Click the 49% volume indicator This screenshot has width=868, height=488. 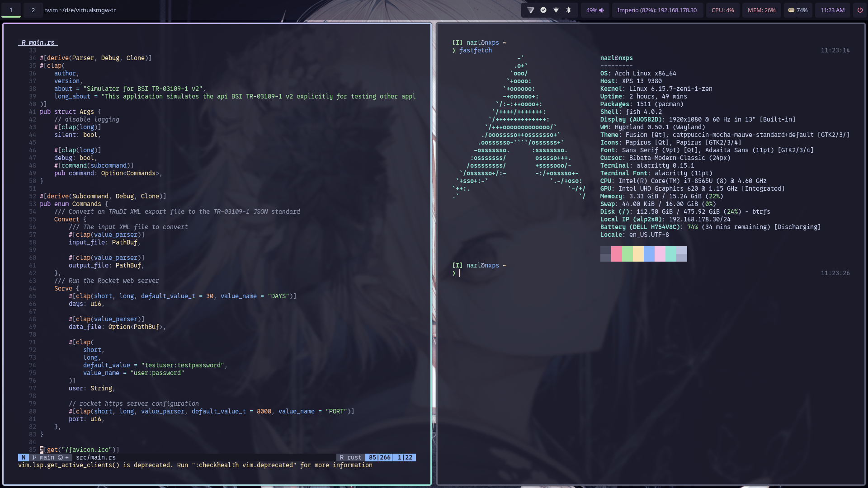[594, 10]
